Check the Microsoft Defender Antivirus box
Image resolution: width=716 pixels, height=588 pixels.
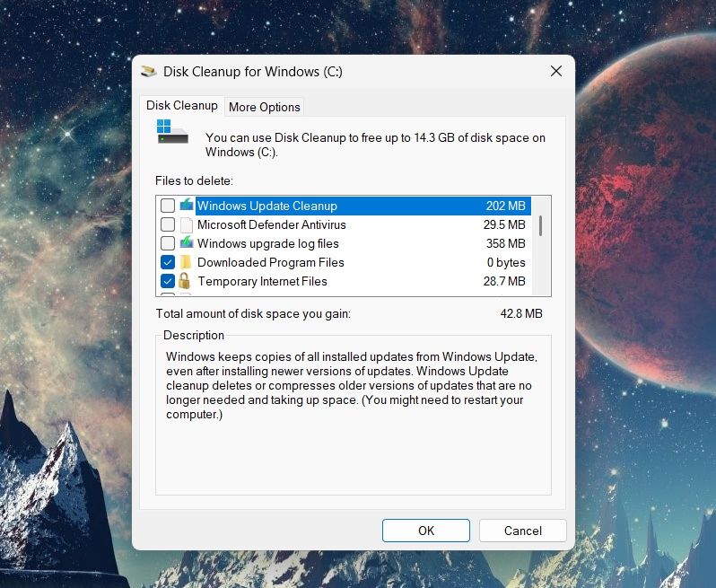coord(168,224)
